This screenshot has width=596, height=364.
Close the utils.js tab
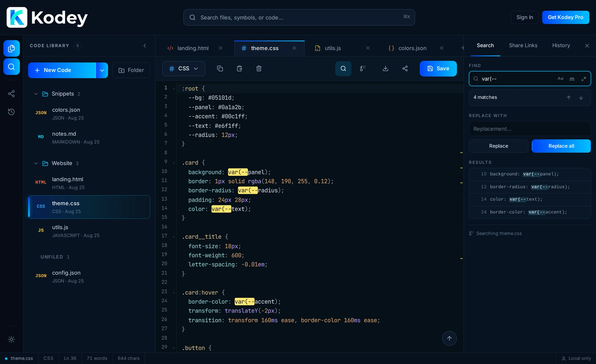pos(368,48)
